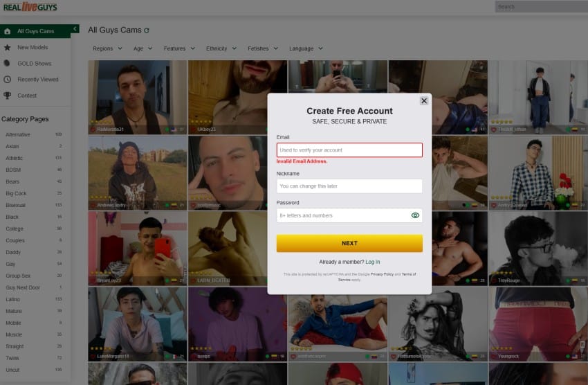Select the College category

pos(15,229)
